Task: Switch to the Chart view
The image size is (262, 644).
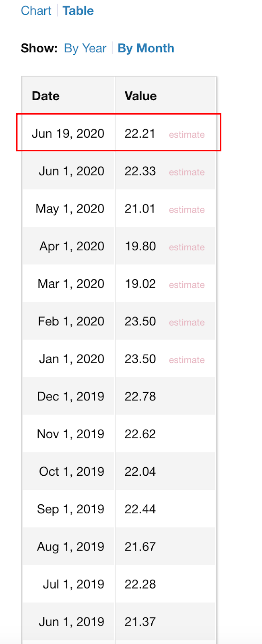Action: tap(36, 11)
